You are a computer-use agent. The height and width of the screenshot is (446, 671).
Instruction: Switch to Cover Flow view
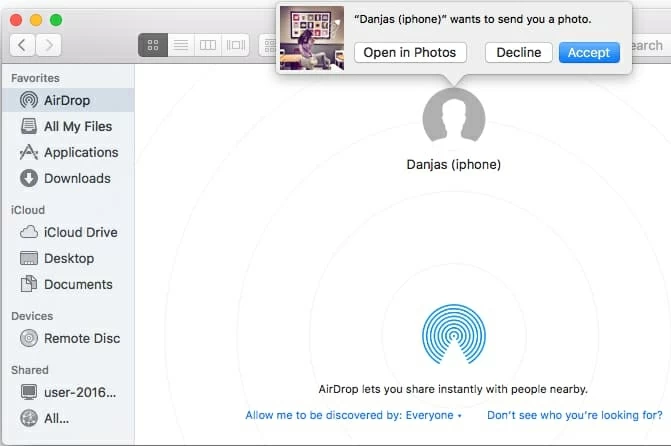236,45
